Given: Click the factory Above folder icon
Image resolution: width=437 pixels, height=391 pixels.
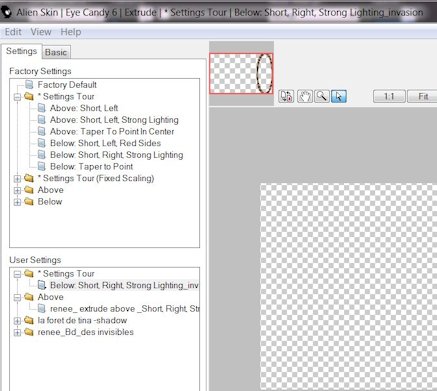Looking at the screenshot, I should click(x=29, y=189).
